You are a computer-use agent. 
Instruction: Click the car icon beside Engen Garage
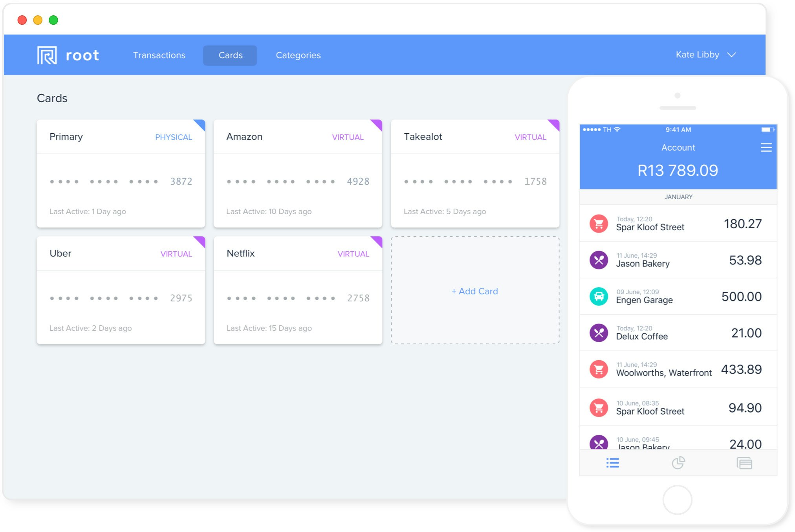(599, 297)
